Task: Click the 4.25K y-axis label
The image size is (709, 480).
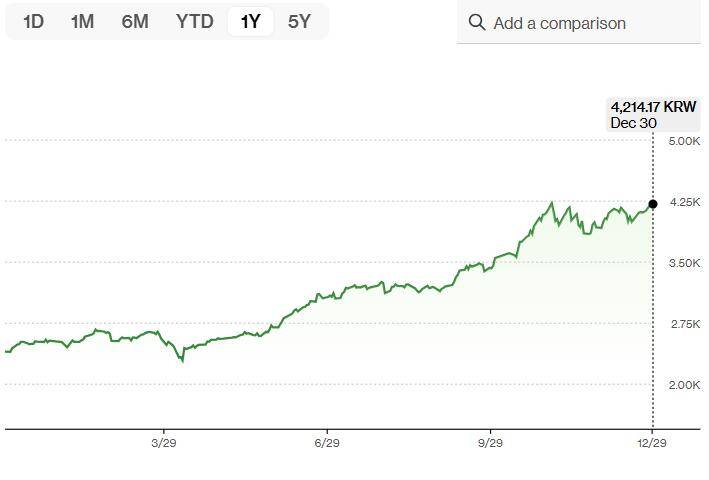Action: tap(684, 202)
